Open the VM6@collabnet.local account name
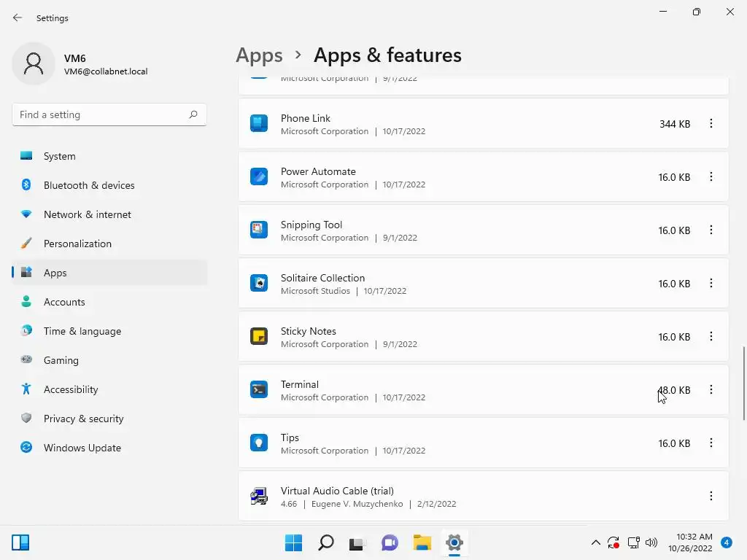 [x=106, y=71]
